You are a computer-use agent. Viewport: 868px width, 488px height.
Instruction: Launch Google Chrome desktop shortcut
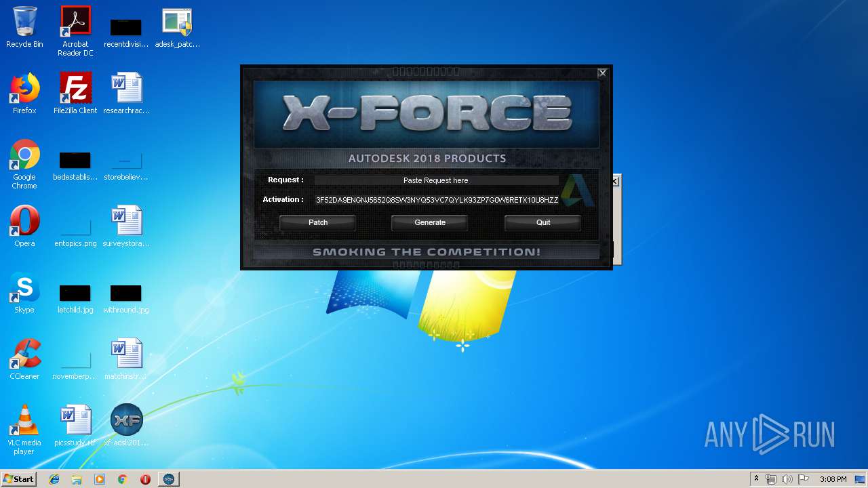pos(24,165)
